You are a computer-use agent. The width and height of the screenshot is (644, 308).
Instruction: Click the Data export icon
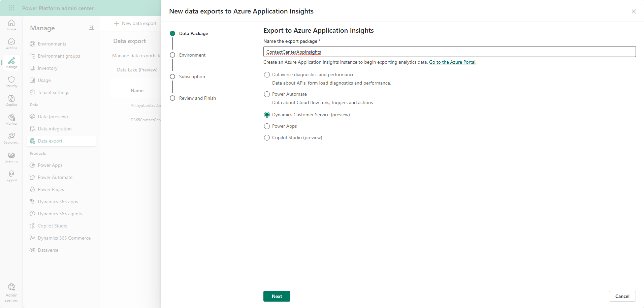click(x=32, y=141)
